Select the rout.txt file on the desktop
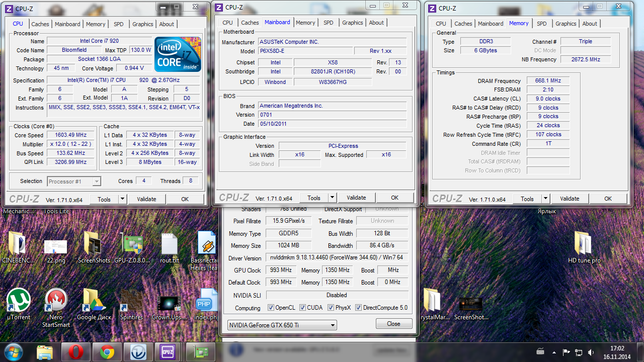Screen dimensions: 644x362 (169, 244)
